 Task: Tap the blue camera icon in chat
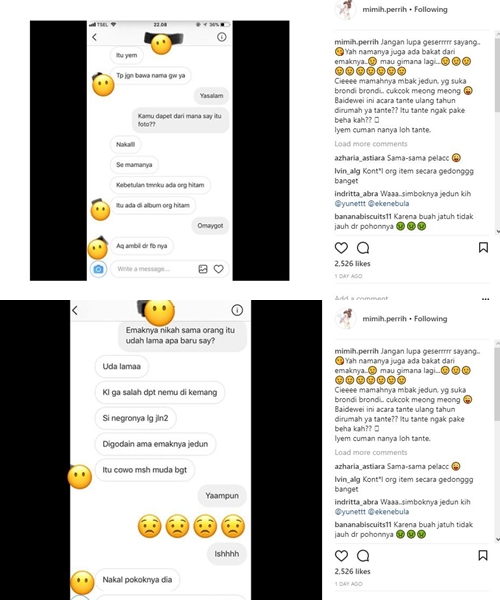click(x=98, y=269)
